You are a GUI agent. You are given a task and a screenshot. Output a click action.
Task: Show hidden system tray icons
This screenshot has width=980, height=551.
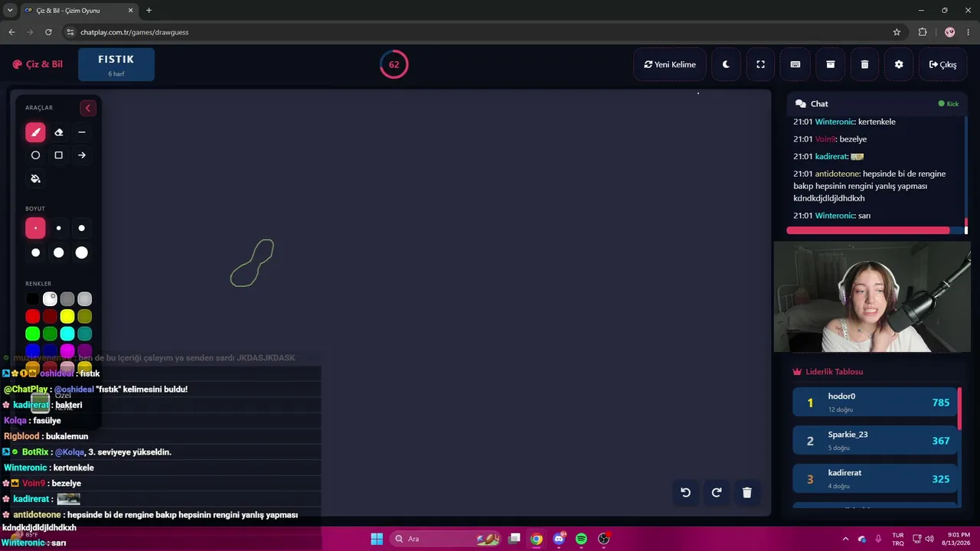[x=845, y=539]
